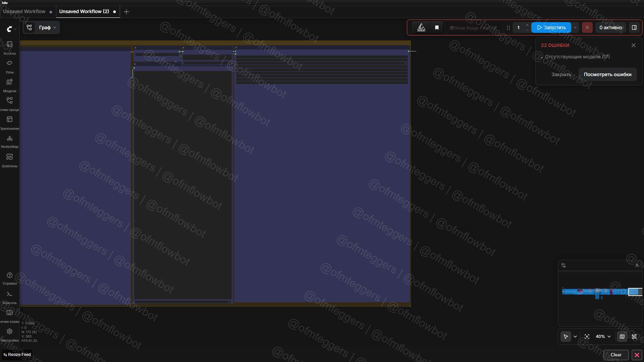This screenshot has width=644, height=362.
Task: Open the Узлы node library
Action: tap(9, 66)
